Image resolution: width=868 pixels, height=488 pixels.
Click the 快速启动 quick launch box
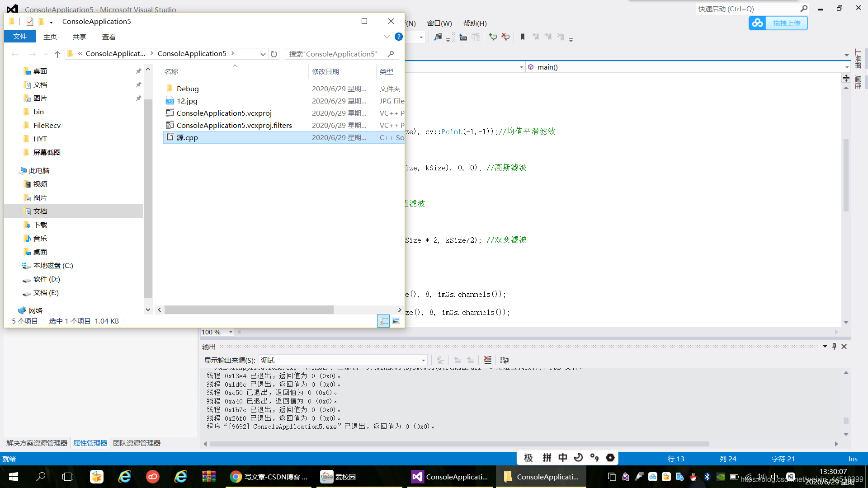pos(753,9)
